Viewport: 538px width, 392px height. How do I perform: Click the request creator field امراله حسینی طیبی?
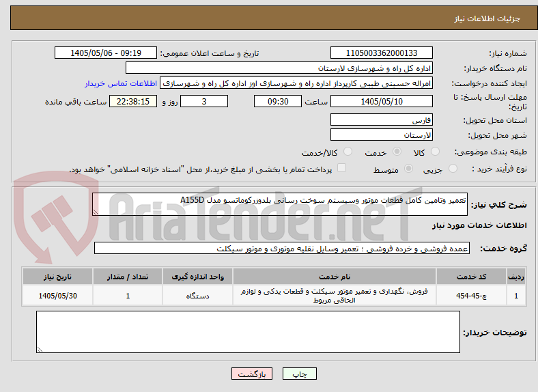[x=296, y=83]
